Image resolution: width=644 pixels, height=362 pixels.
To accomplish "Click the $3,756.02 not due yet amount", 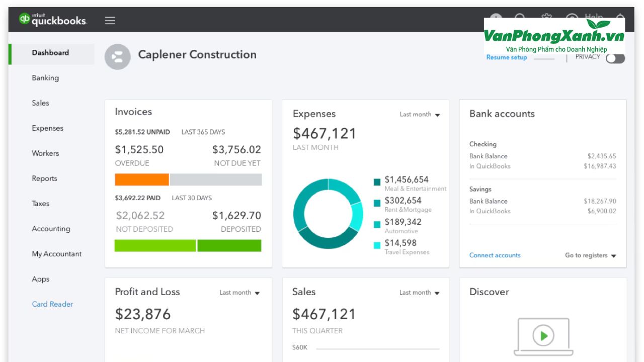I will click(x=237, y=150).
